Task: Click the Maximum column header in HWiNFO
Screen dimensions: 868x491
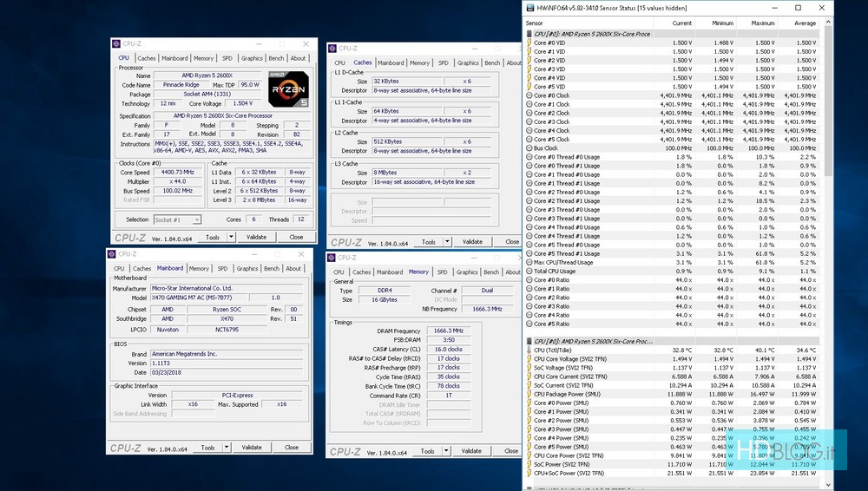Action: [x=763, y=23]
